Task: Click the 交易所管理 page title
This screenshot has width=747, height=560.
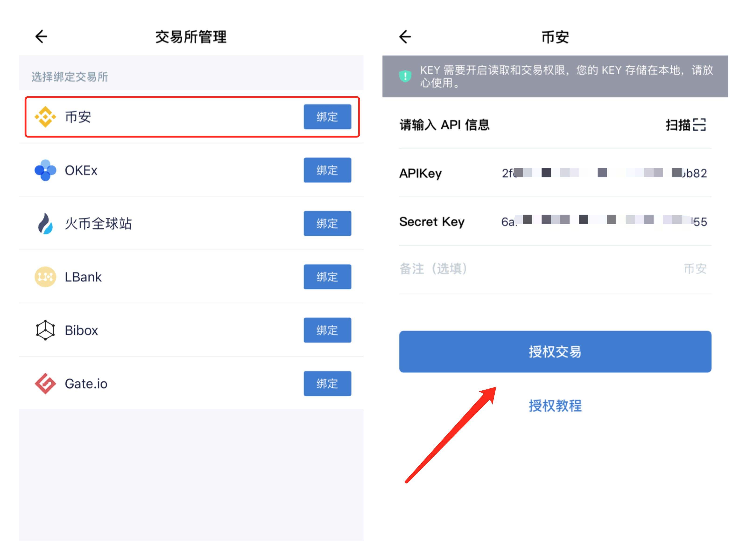Action: click(x=191, y=37)
